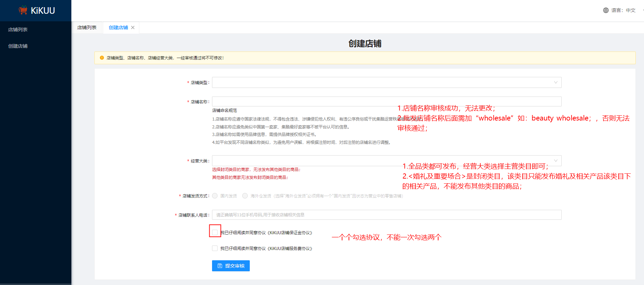Open 创建店铺 in the sidebar
The height and width of the screenshot is (285, 644).
(x=18, y=46)
